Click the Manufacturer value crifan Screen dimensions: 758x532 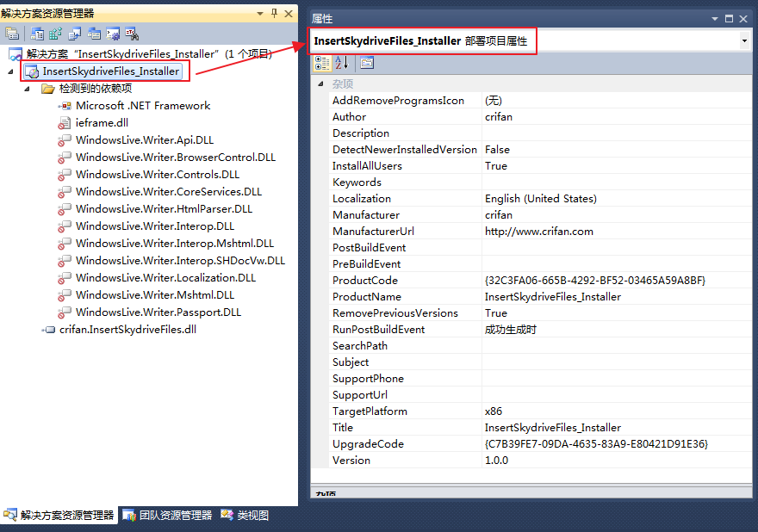click(499, 215)
